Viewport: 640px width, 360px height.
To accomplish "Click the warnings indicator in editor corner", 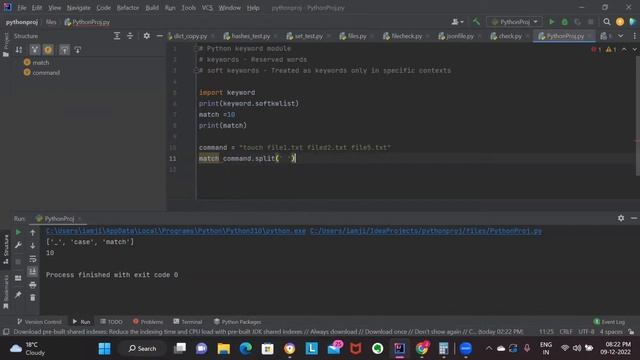I will pos(611,49).
